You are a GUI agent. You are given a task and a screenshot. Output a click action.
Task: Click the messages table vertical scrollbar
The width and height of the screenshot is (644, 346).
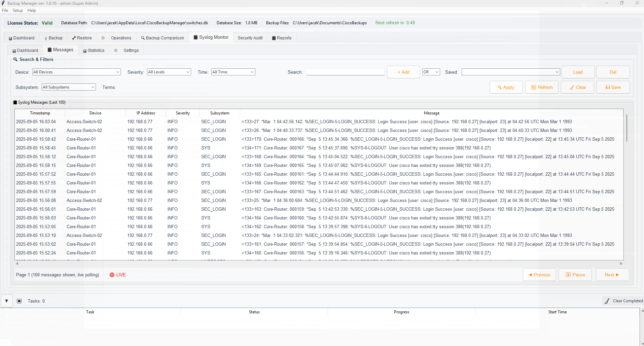(627, 128)
